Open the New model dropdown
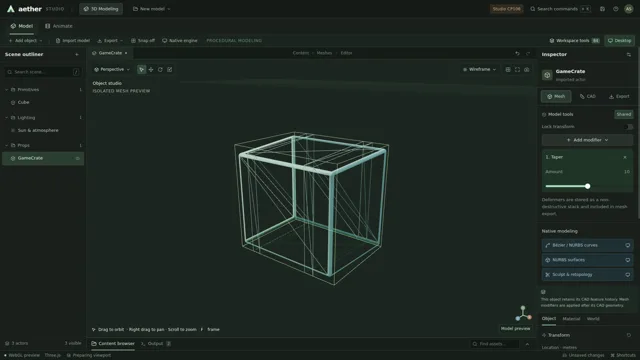Viewport: 640px width, 360px height. [151, 9]
